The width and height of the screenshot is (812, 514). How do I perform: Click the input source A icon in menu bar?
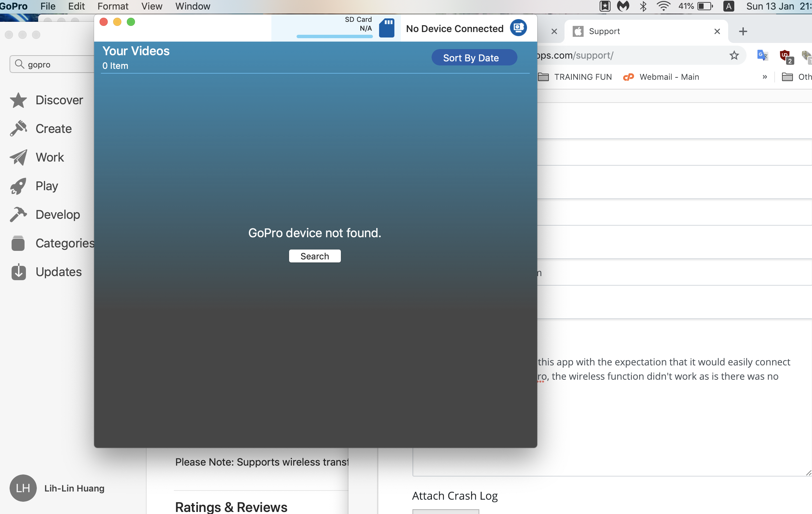(728, 6)
